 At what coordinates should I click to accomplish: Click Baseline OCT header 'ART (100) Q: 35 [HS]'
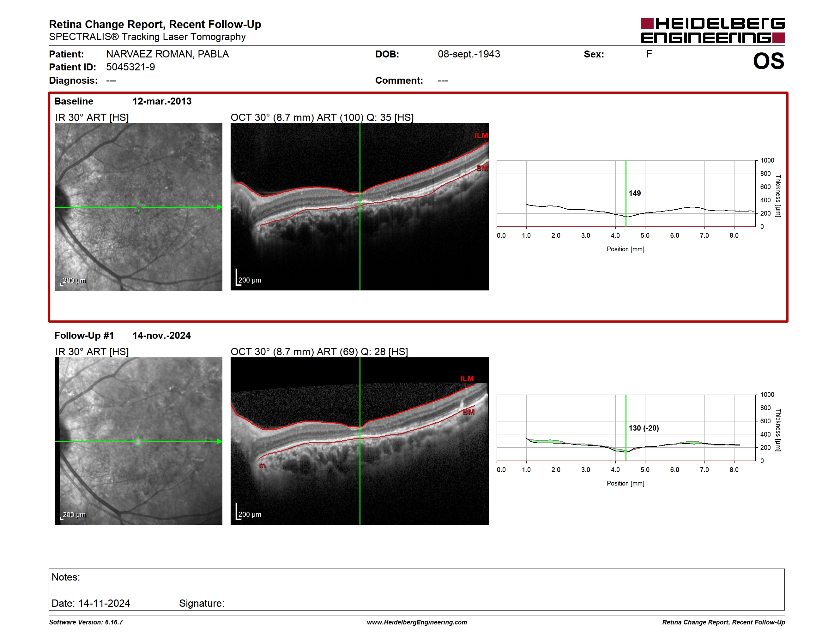(365, 117)
